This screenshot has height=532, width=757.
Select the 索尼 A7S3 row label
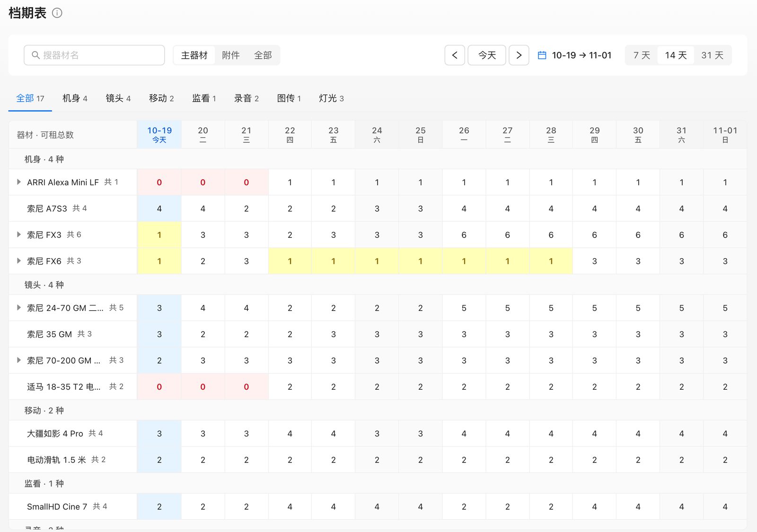(x=47, y=209)
